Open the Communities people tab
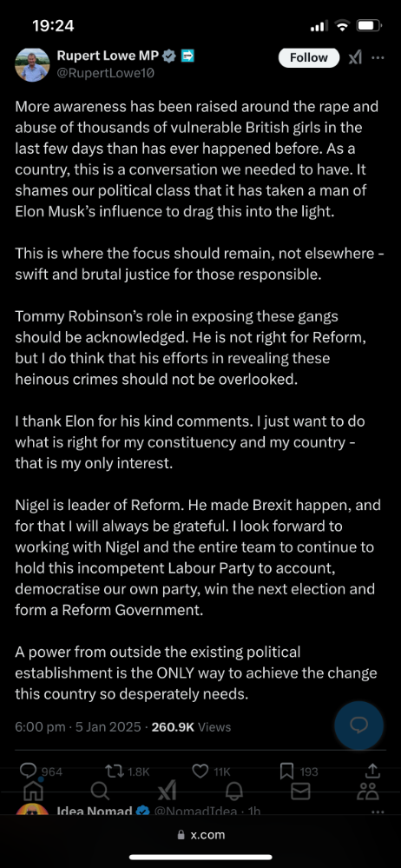Screen dimensions: 401x868 point(368,792)
